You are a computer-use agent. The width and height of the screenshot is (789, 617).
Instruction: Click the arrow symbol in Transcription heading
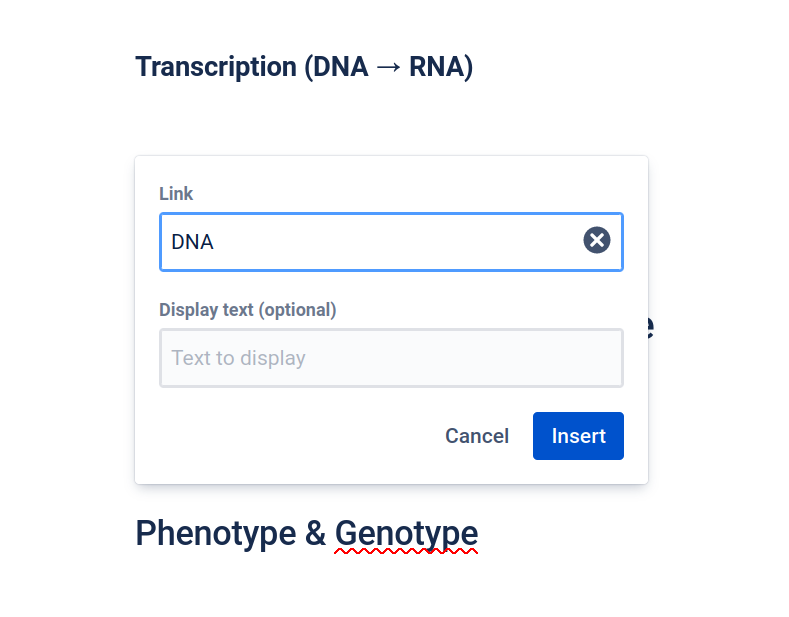point(388,67)
